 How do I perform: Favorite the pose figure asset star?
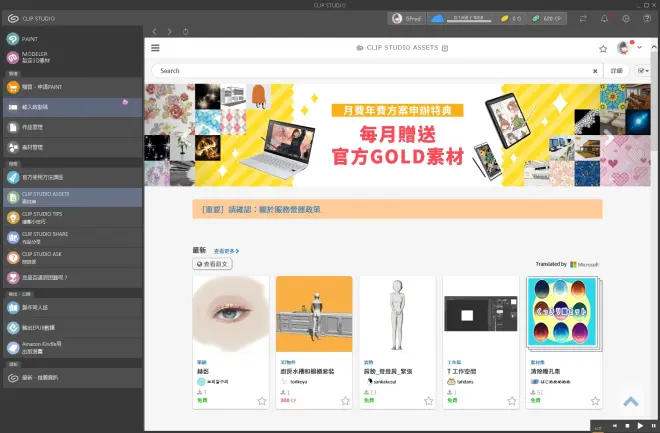[x=428, y=401]
